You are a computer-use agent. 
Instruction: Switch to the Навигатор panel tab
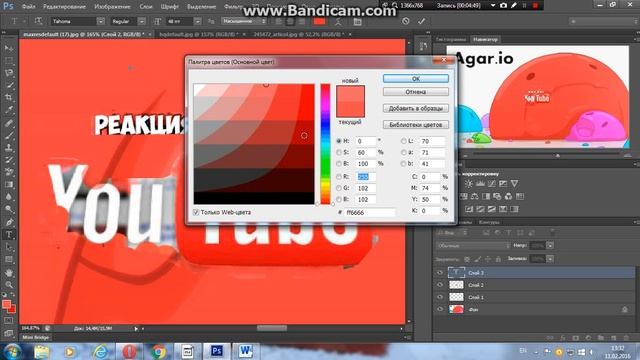485,40
